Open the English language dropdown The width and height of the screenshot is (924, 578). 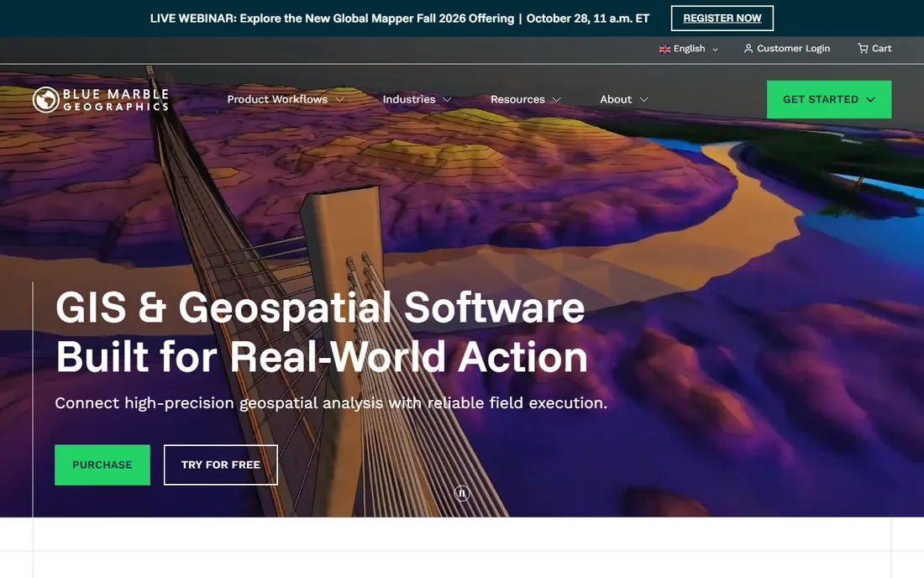click(688, 49)
